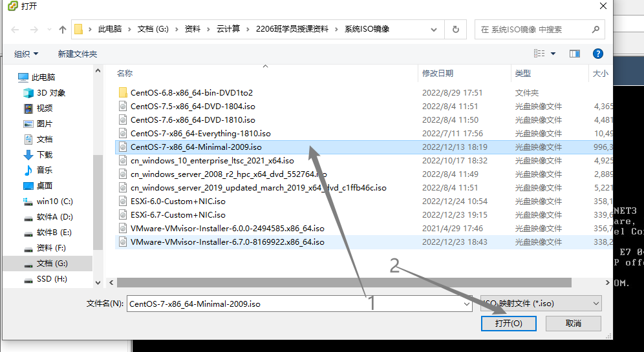The width and height of the screenshot is (644, 352).
Task: Select VMware-VMvisor-Installer-6.0.0-2494585 iso file icon
Action: click(122, 228)
